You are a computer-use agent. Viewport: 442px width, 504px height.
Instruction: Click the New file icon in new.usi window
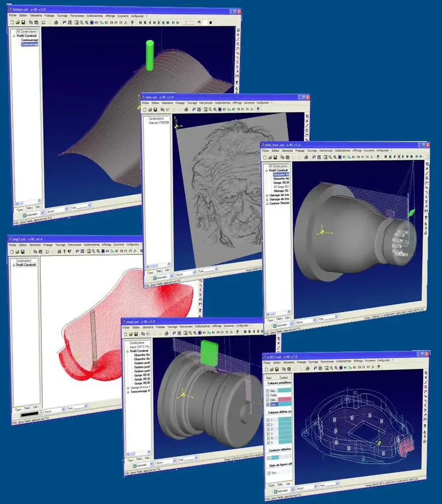pyautogui.click(x=145, y=109)
